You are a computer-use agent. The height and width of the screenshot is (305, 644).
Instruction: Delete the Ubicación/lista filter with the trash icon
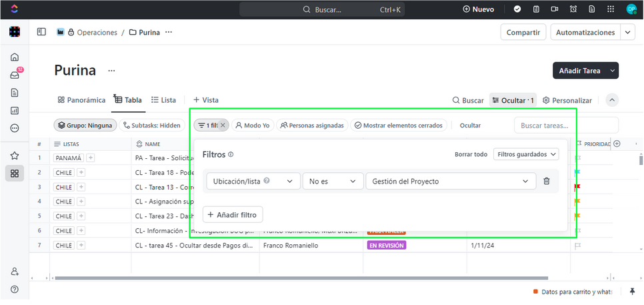pos(546,181)
